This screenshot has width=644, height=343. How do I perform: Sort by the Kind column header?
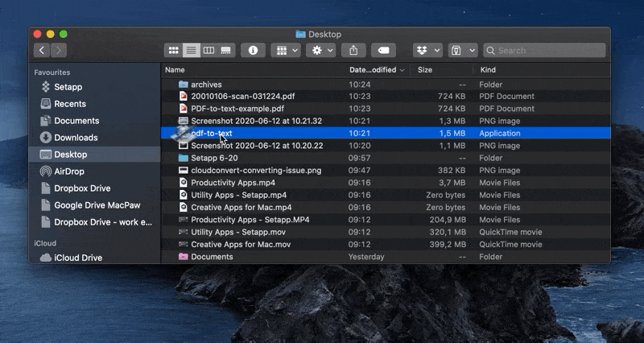point(488,70)
